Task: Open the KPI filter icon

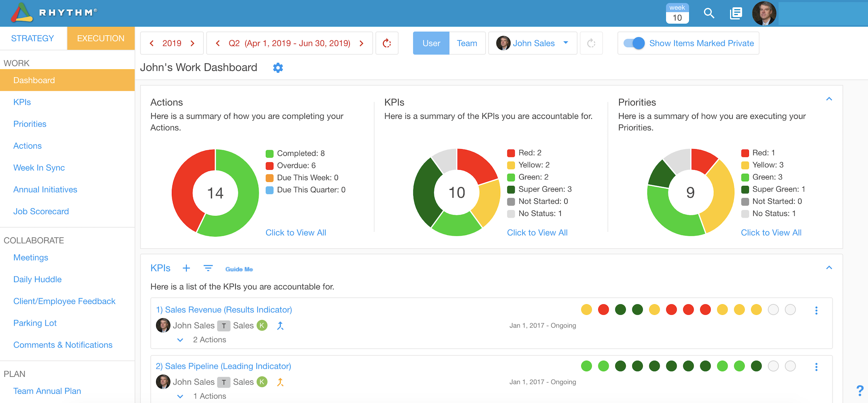Action: tap(208, 268)
